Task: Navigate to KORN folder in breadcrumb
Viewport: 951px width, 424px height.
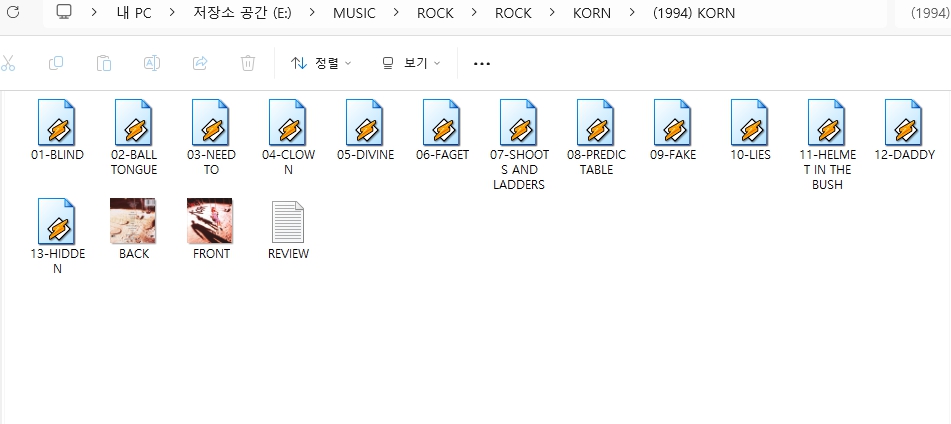Action: 592,13
